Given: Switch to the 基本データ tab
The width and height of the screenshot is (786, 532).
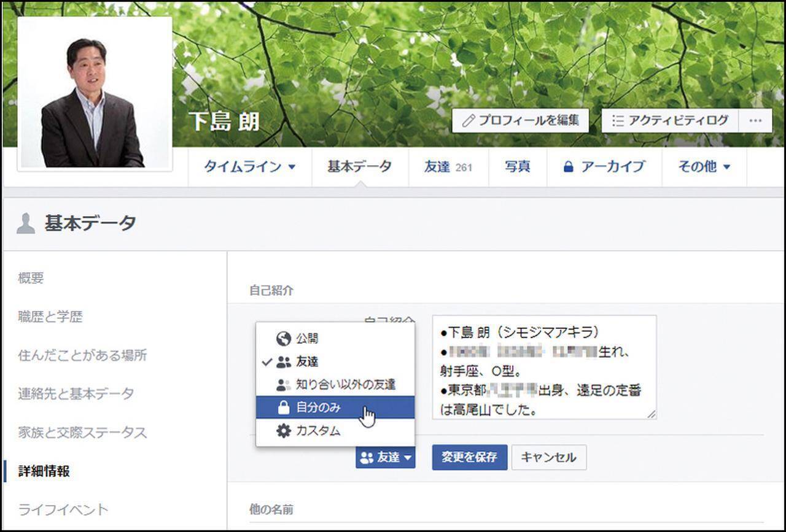Looking at the screenshot, I should 359,167.
